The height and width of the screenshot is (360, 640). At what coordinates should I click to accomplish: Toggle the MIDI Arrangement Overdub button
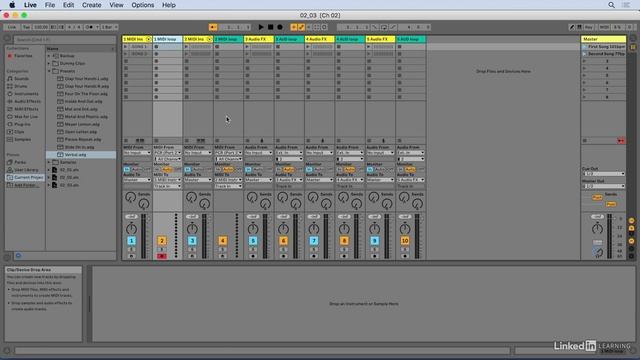pyautogui.click(x=293, y=27)
